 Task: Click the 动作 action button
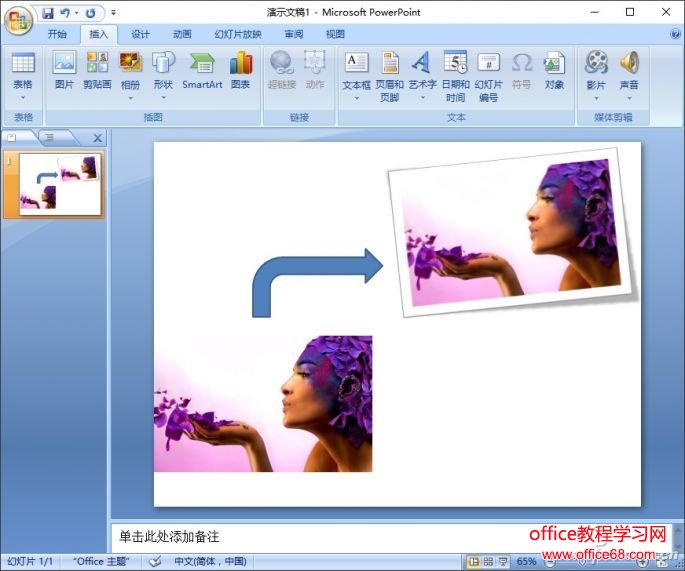pos(315,70)
